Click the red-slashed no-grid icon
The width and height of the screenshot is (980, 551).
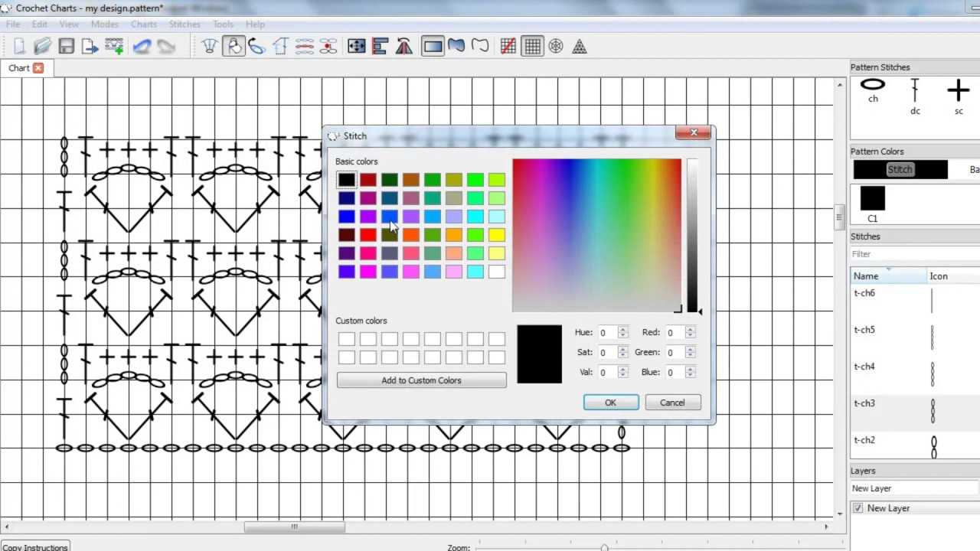[x=508, y=47]
